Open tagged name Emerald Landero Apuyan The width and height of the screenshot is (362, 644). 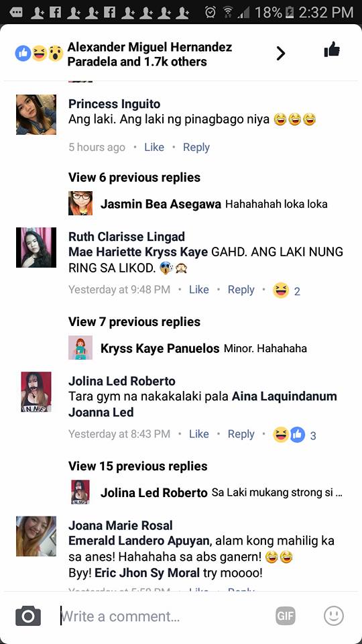tap(139, 541)
